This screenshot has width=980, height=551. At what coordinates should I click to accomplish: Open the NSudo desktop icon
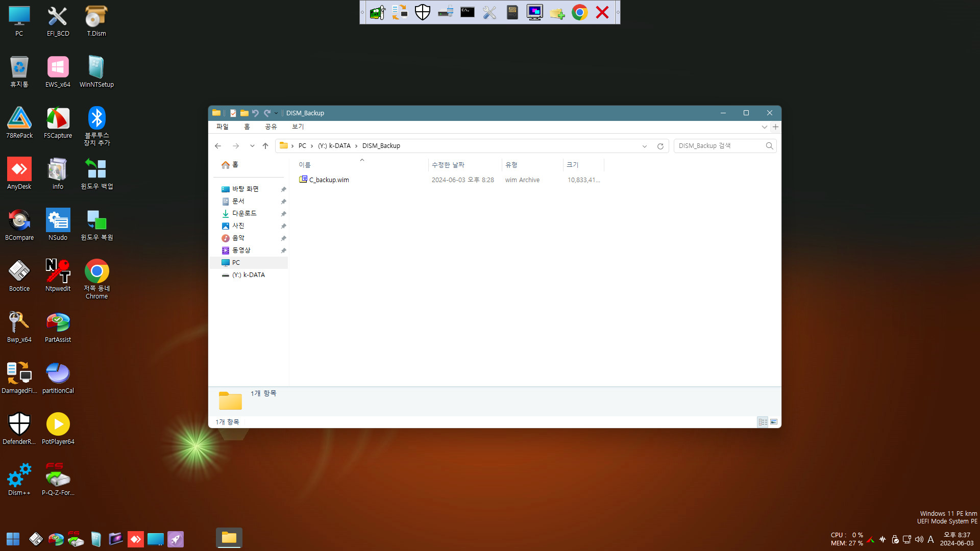point(58,225)
